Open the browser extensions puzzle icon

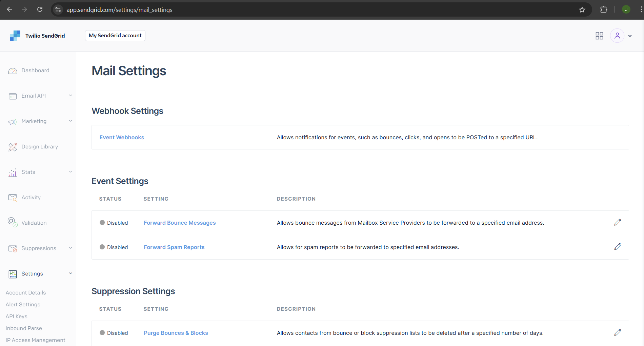tap(604, 9)
